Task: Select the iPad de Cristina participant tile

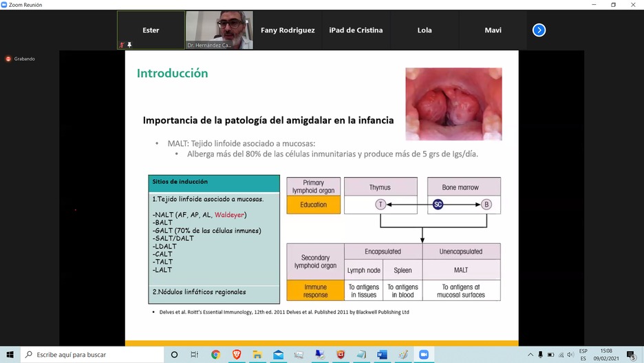Action: [x=356, y=30]
